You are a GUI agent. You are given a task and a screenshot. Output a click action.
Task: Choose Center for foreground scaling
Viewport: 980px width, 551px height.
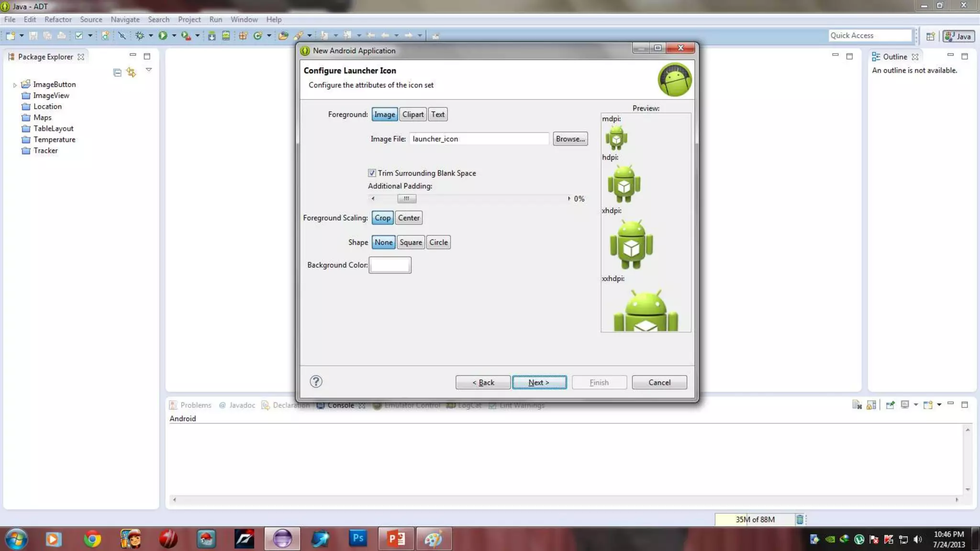[x=409, y=218]
